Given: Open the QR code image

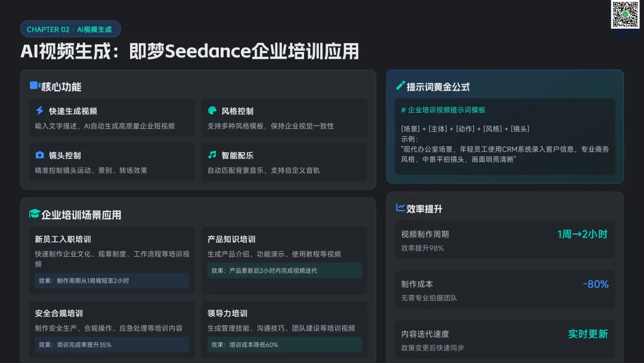Looking at the screenshot, I should click(625, 14).
